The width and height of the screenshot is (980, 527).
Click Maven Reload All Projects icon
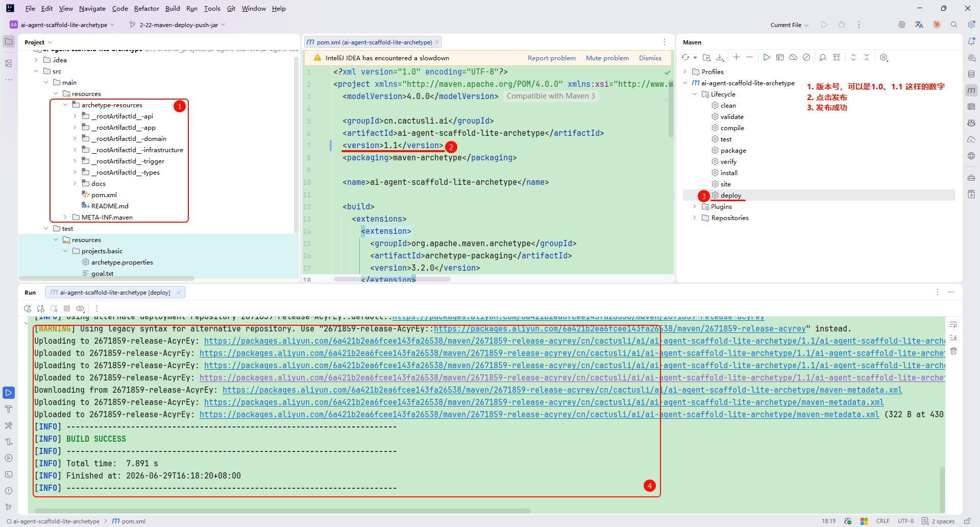click(685, 58)
